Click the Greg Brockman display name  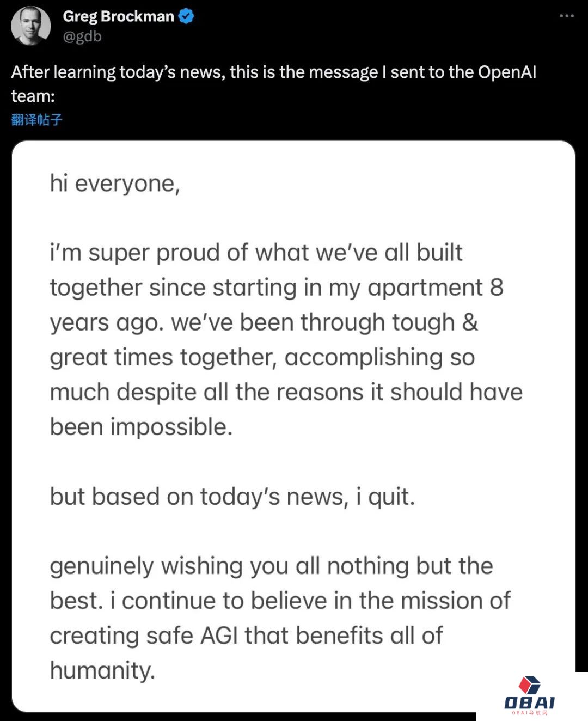118,16
